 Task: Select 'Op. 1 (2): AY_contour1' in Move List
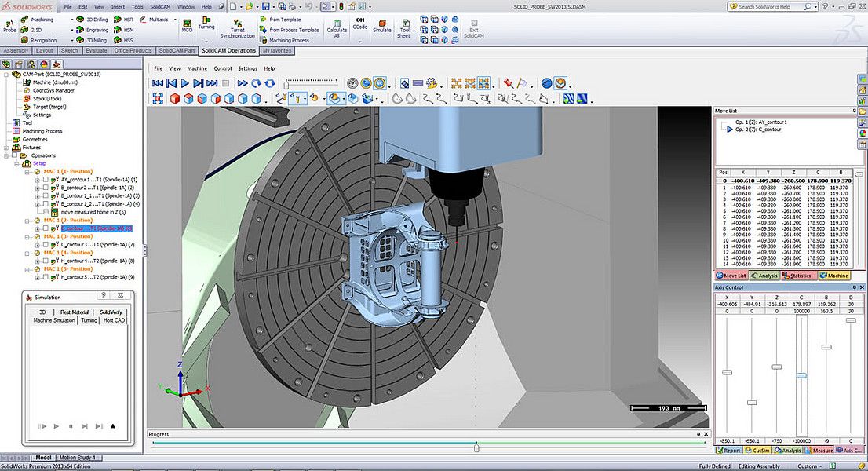[x=760, y=122]
